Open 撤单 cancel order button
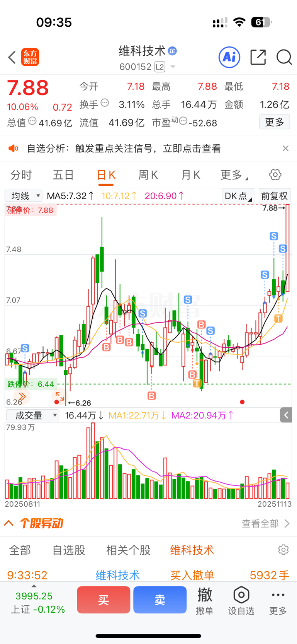This screenshot has width=297, height=644. (x=204, y=601)
